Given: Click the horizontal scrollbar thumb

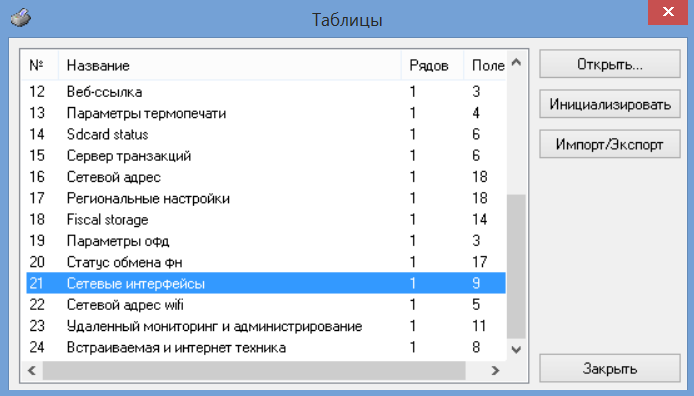Looking at the screenshot, I should tap(254, 370).
